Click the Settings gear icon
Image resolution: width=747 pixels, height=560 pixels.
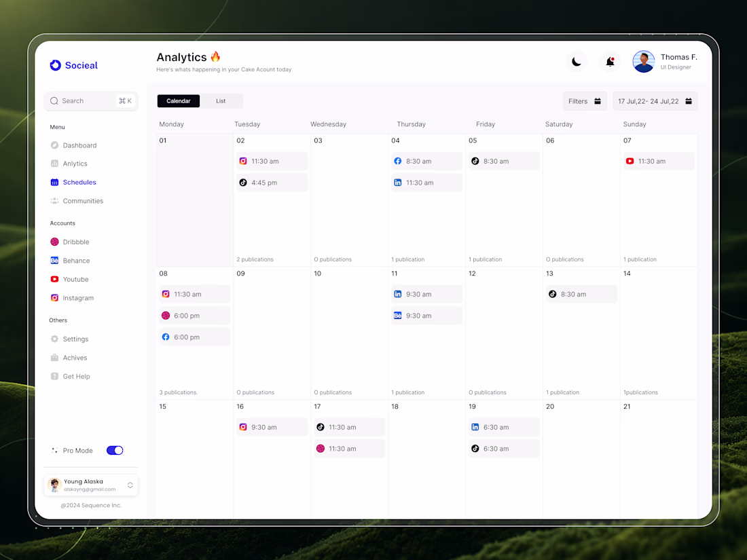pos(55,339)
